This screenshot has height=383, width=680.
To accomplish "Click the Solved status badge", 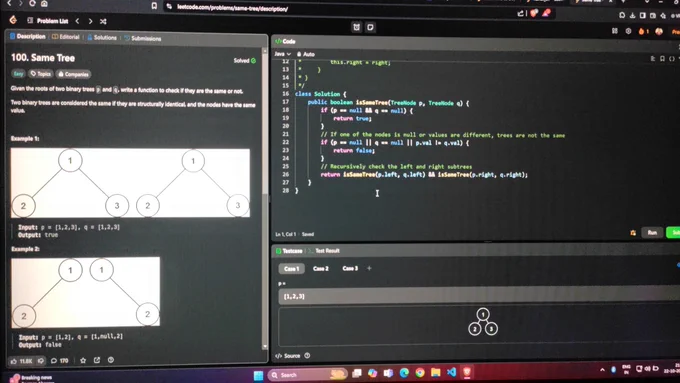I will 245,61.
